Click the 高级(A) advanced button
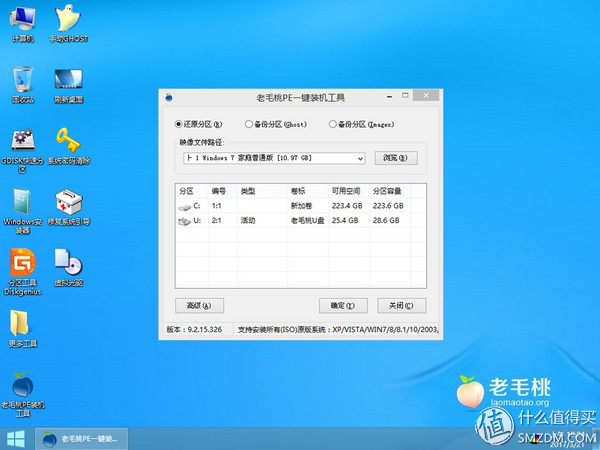 (x=199, y=306)
